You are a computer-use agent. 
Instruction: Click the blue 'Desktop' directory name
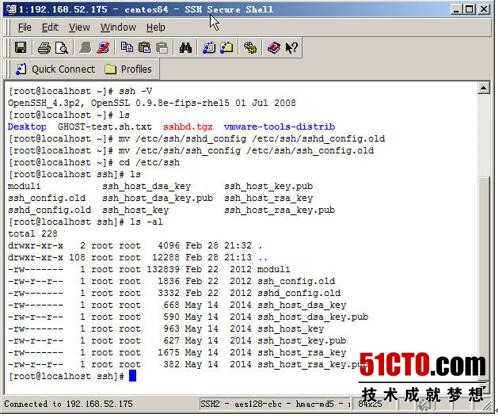27,127
